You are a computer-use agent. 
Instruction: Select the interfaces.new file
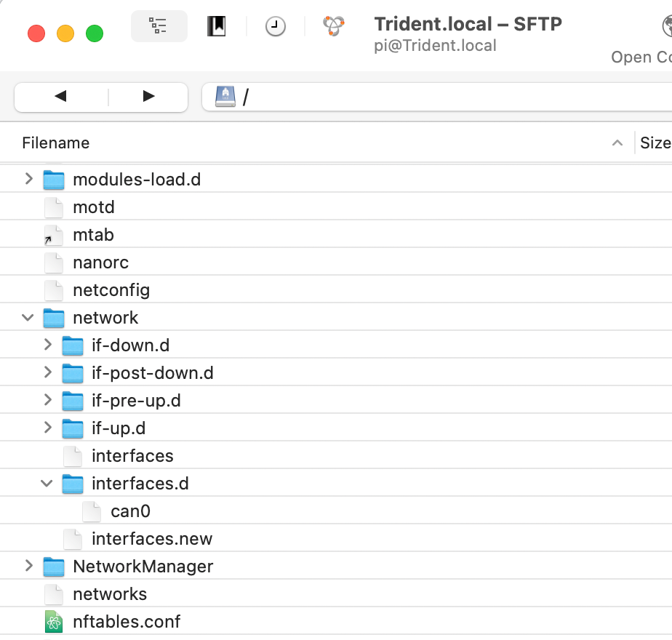point(152,539)
